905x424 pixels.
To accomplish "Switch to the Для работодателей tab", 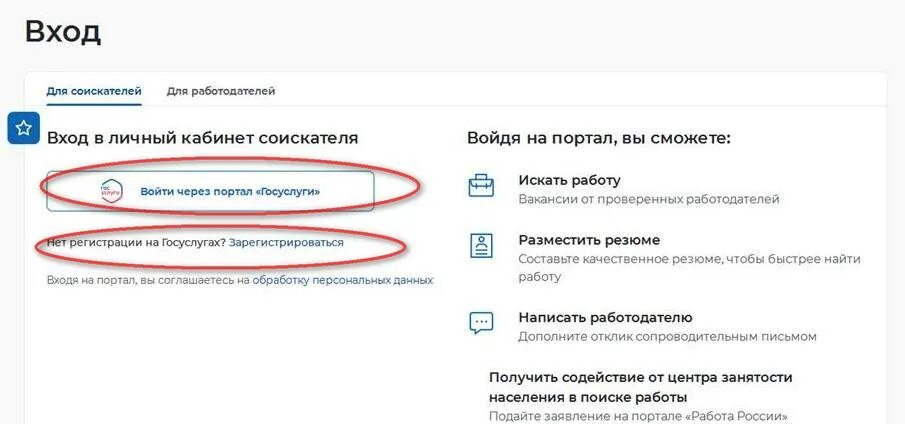I will 220,91.
